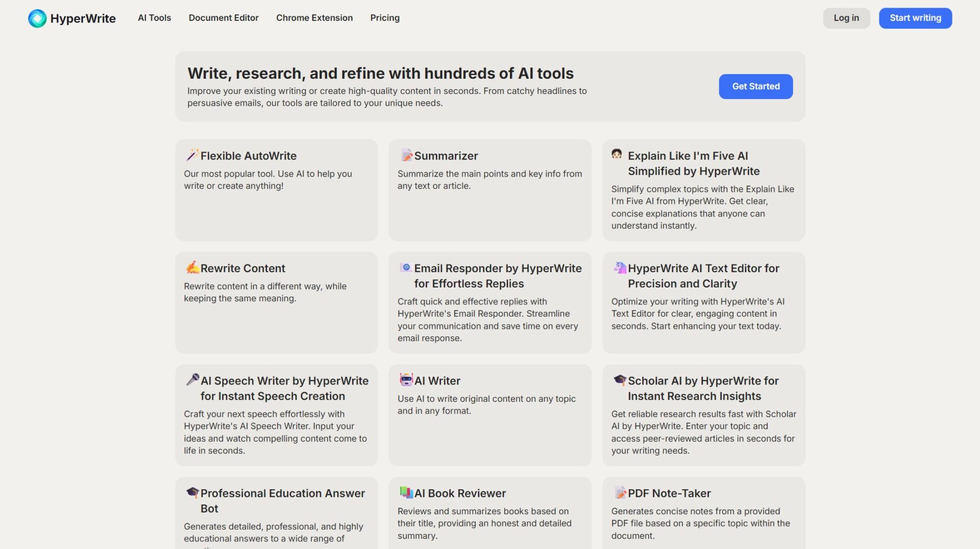Click the graduation cap icon for Scholar AI
Image resolution: width=980 pixels, height=549 pixels.
620,379
